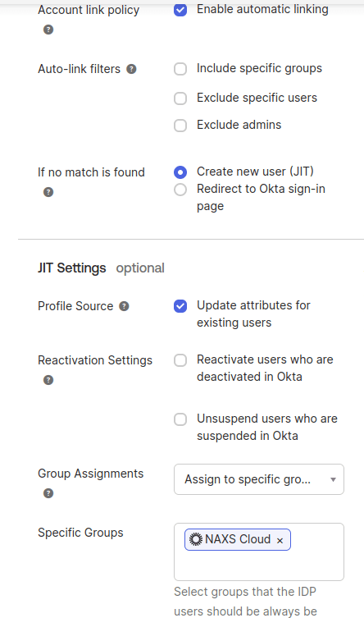Viewport: 364px width, 618px height.
Task: Disable the Enable automatic linking checkbox
Action: click(180, 10)
